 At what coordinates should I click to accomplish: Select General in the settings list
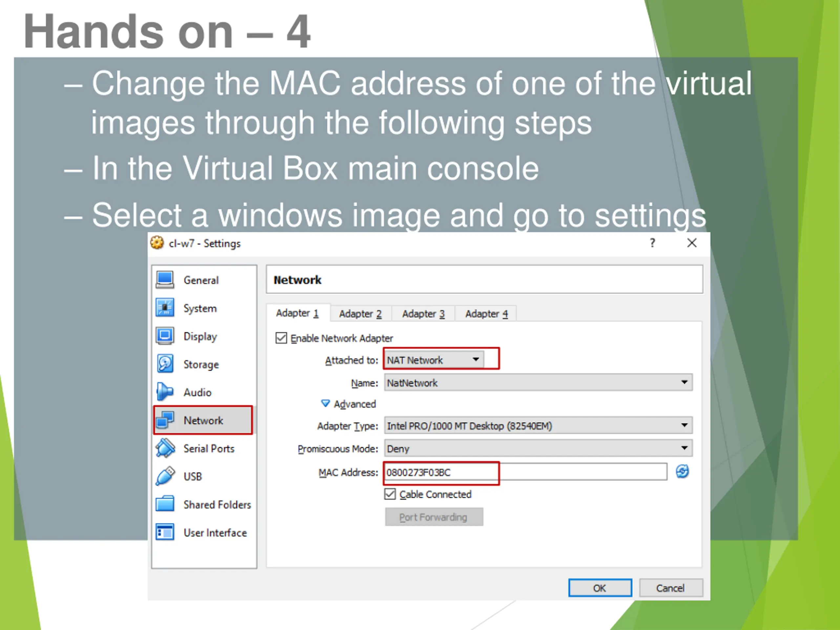[x=204, y=280]
